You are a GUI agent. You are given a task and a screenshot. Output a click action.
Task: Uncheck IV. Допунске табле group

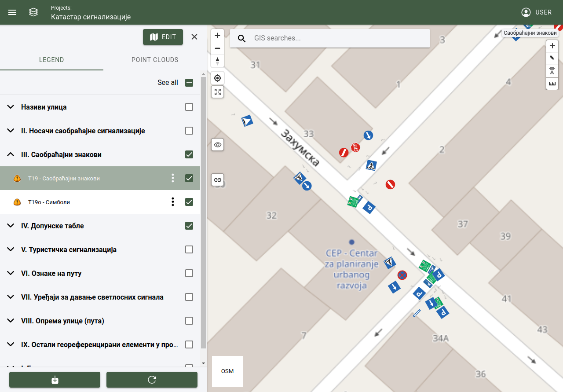[189, 226]
